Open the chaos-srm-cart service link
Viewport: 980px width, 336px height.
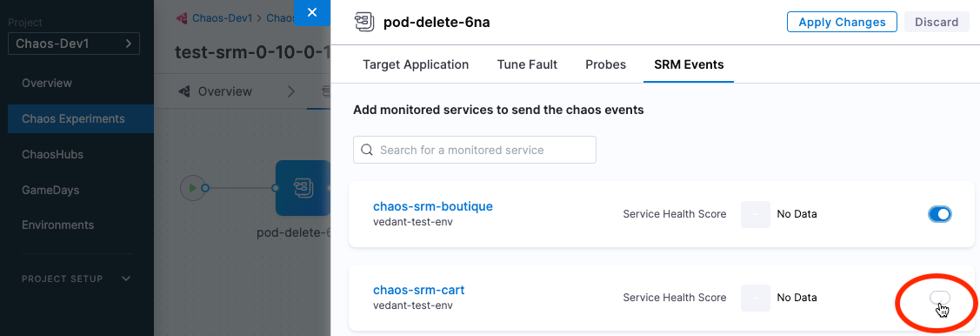pos(419,291)
